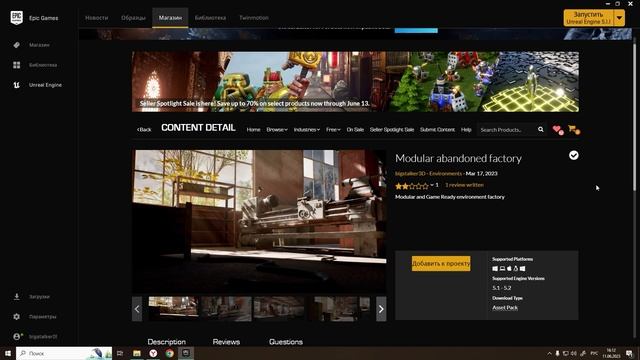Open the On Sale page
640x360 pixels.
(x=355, y=129)
